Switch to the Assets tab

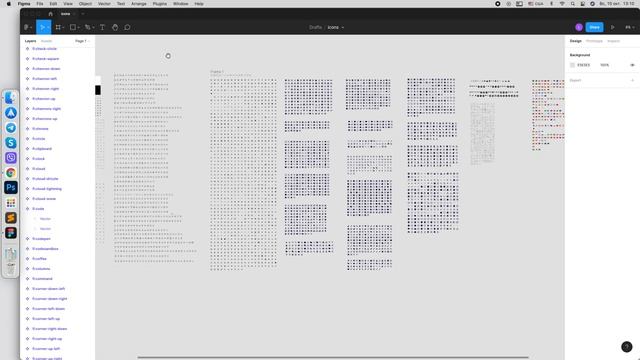(x=46, y=41)
